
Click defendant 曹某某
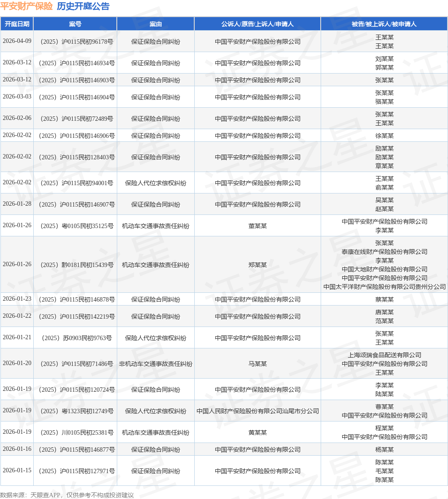click(385, 407)
